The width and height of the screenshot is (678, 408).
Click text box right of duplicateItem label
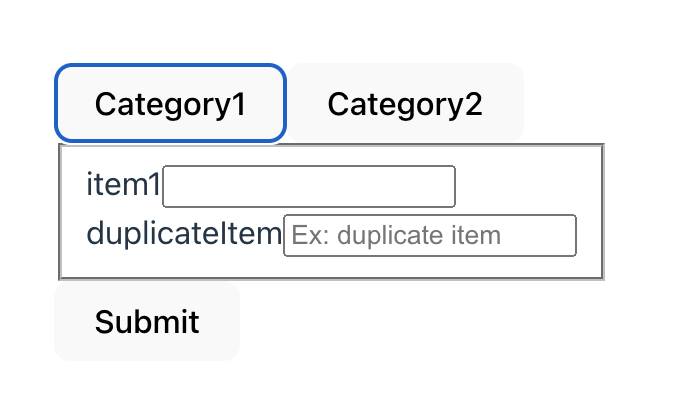(x=430, y=235)
